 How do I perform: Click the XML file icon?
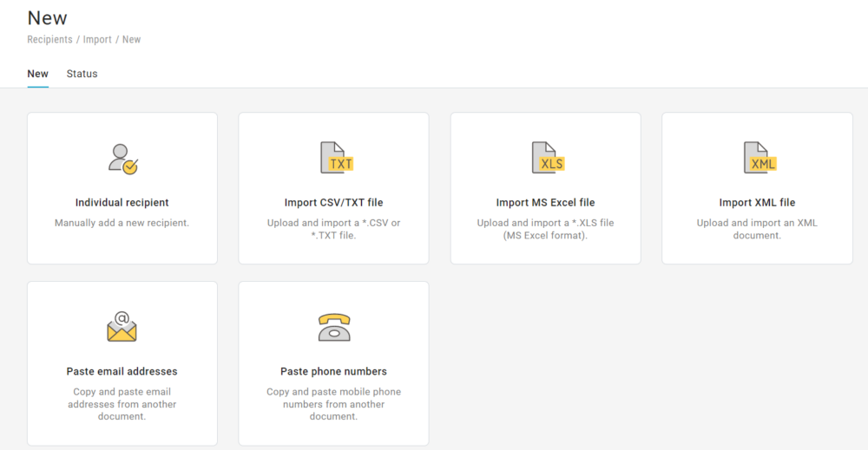click(758, 159)
